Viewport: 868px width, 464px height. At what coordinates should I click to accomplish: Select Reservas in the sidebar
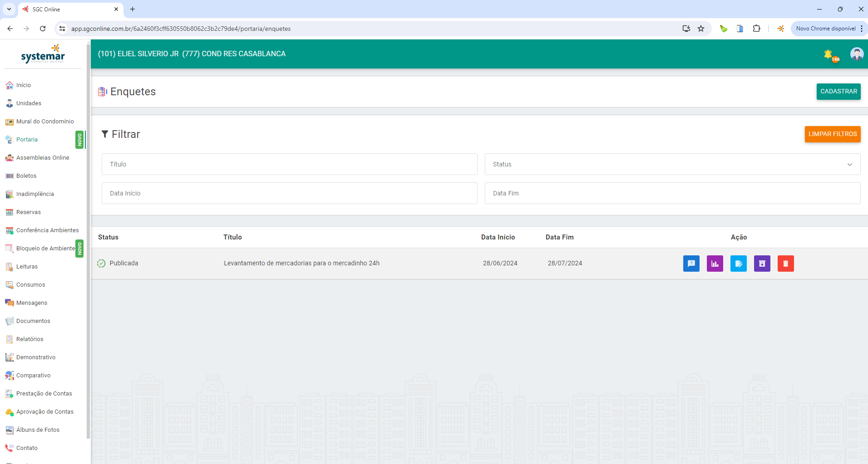tap(28, 212)
